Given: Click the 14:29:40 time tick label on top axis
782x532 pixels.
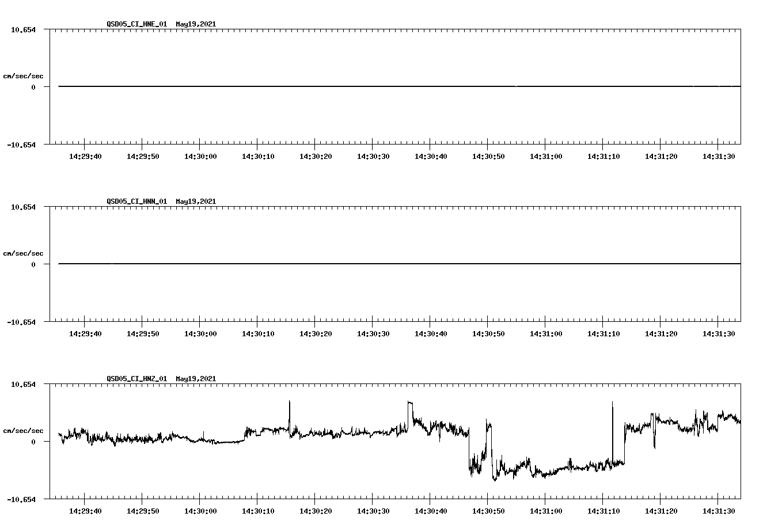Looking at the screenshot, I should click(x=85, y=154).
